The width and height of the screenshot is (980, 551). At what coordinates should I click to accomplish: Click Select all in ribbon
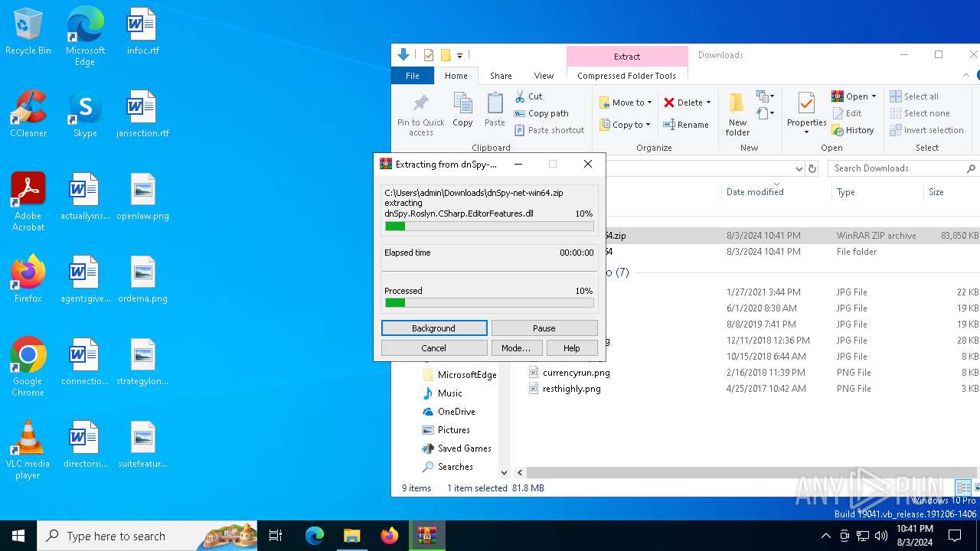coord(914,96)
